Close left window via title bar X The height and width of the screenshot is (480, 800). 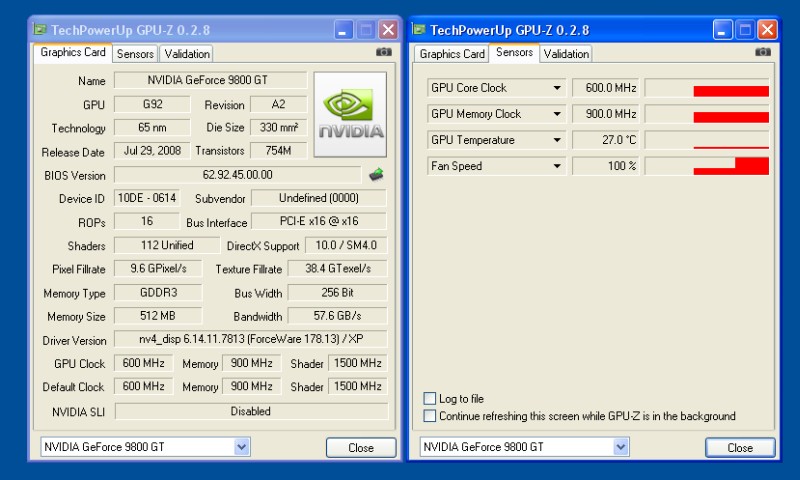388,30
